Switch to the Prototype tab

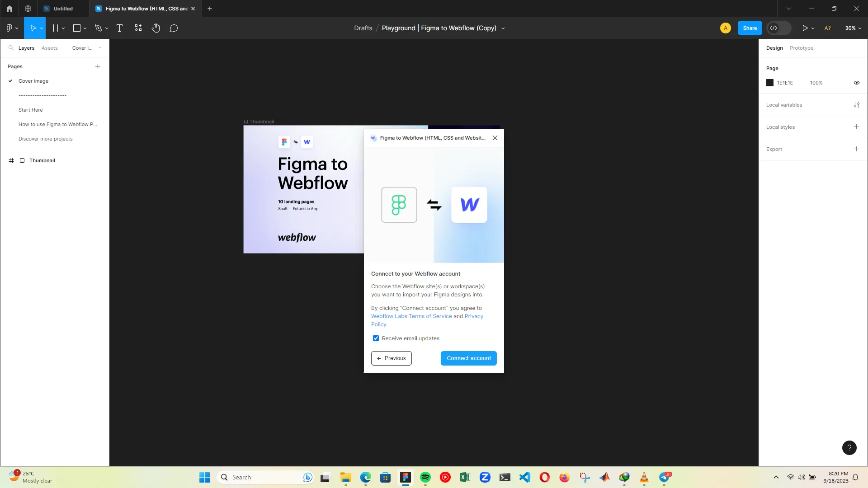[x=801, y=48]
